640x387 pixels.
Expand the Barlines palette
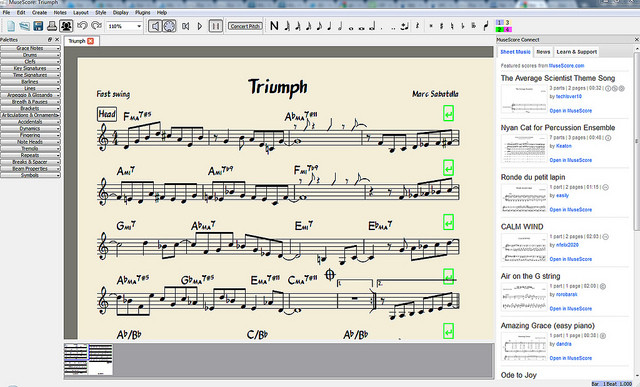tap(30, 82)
